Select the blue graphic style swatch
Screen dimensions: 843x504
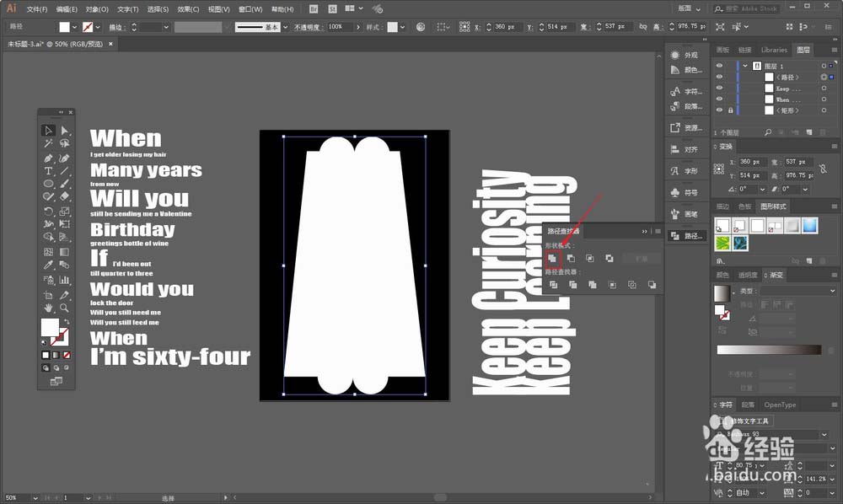[810, 226]
